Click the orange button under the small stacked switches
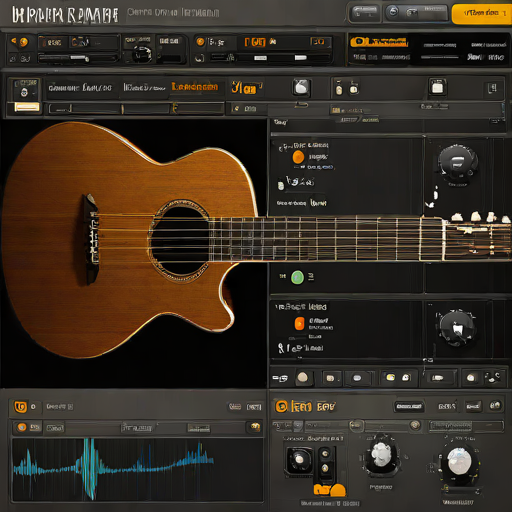 [x=329, y=490]
